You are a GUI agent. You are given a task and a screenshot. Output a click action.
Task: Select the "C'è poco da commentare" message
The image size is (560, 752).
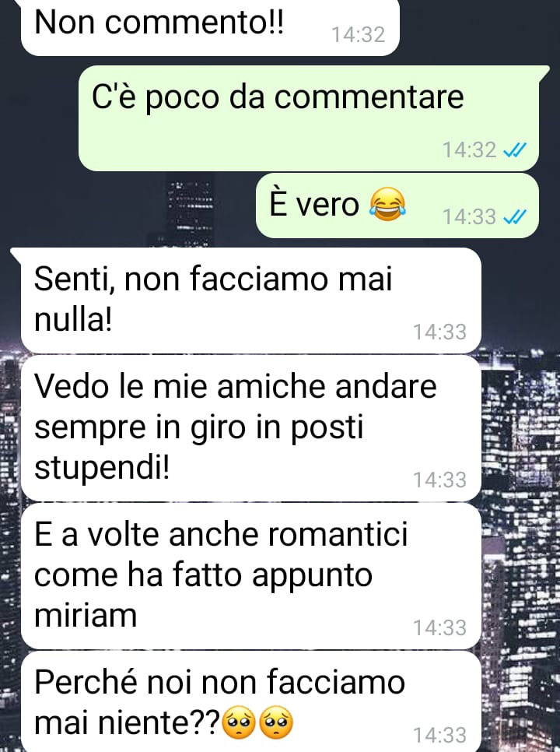(x=309, y=118)
